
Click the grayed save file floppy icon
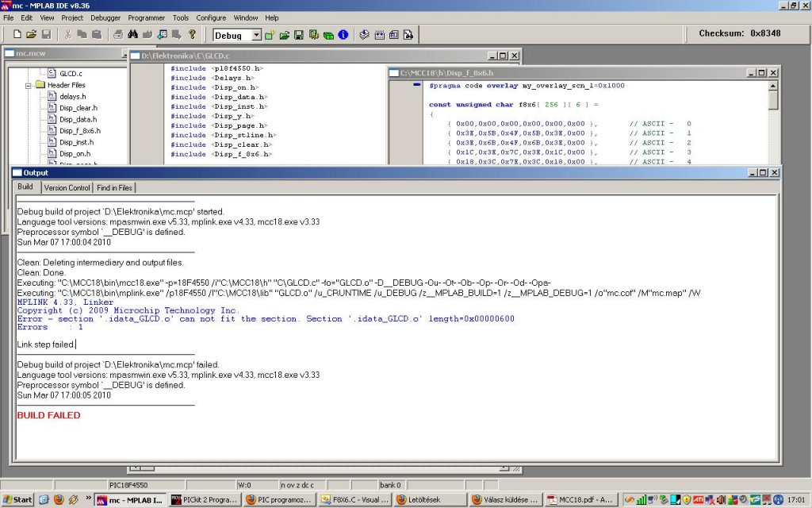[x=46, y=35]
